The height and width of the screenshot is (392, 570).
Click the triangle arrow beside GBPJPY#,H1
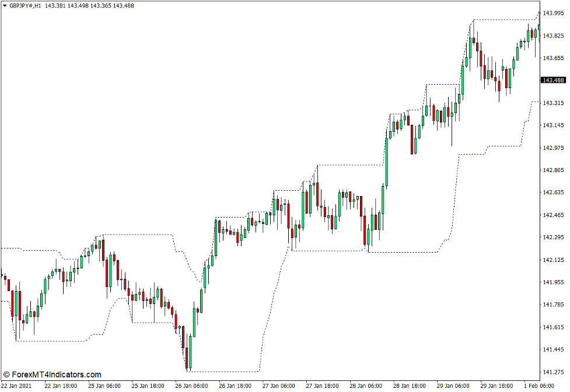click(5, 5)
